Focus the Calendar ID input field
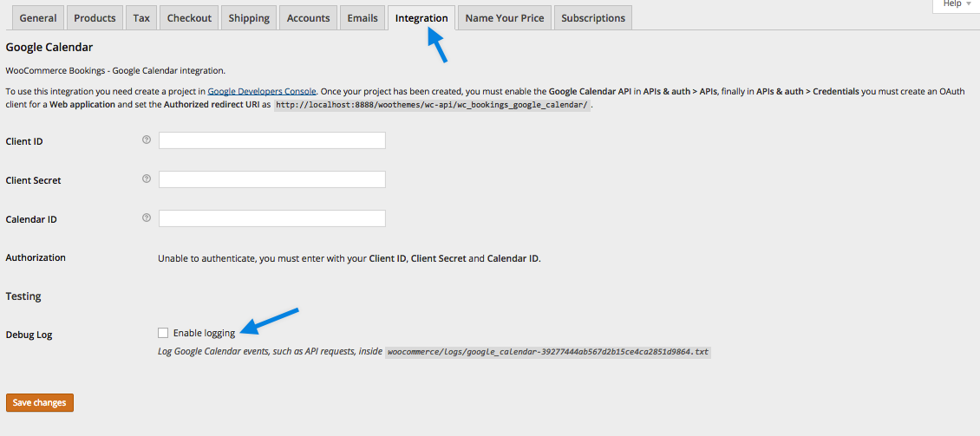The image size is (980, 436). [271, 218]
